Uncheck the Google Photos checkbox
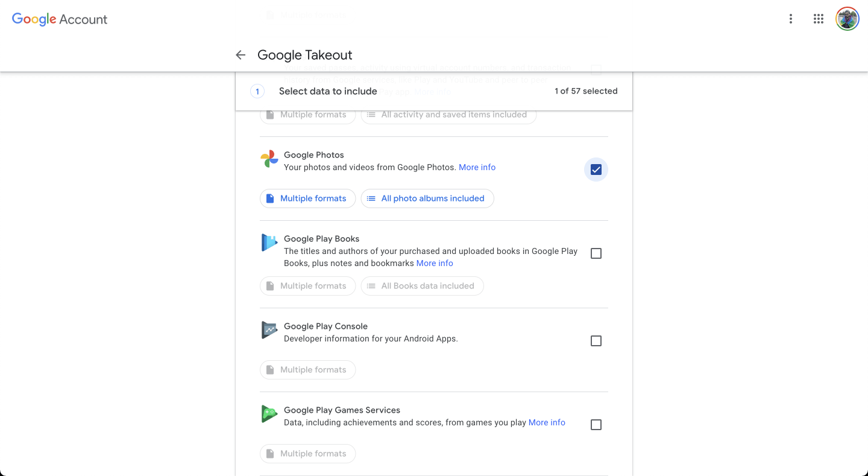The image size is (868, 476). pyautogui.click(x=596, y=170)
